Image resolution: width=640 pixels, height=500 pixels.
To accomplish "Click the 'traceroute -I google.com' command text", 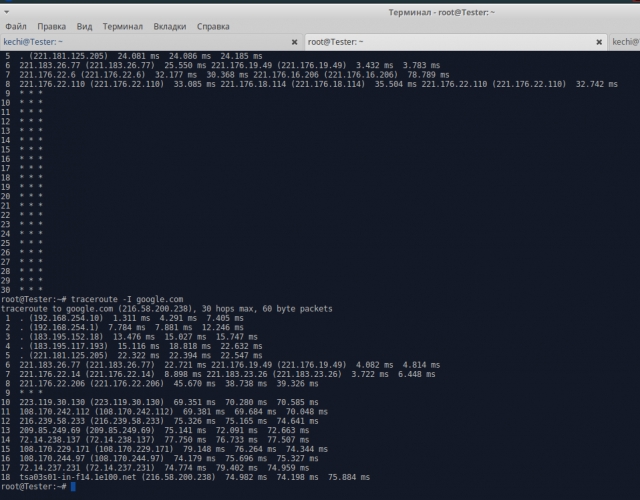I will (127, 299).
